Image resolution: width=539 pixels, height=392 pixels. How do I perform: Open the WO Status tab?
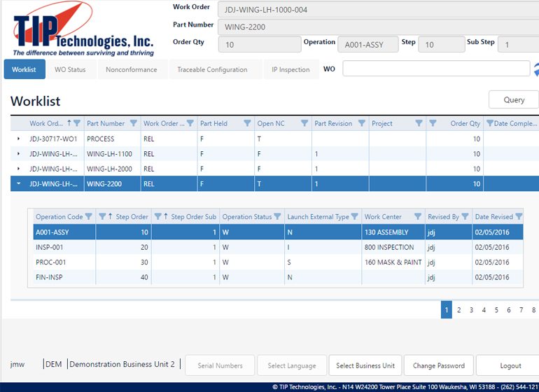tap(70, 69)
